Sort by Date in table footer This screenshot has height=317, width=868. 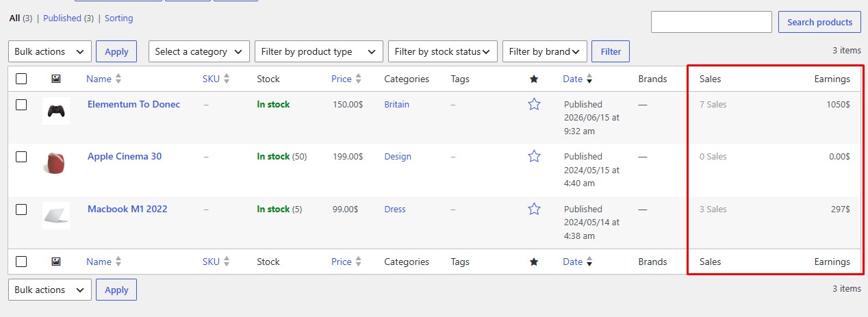[578, 262]
